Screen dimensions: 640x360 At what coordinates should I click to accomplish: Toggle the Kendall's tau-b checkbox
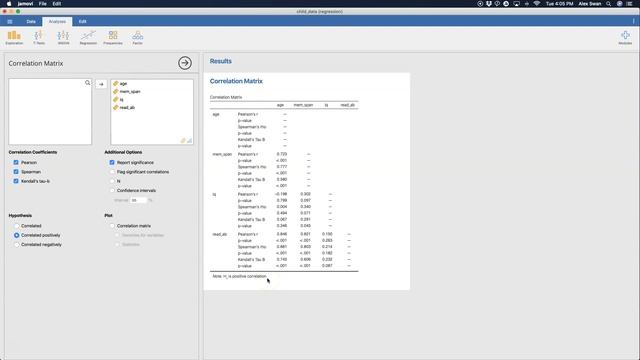16,181
